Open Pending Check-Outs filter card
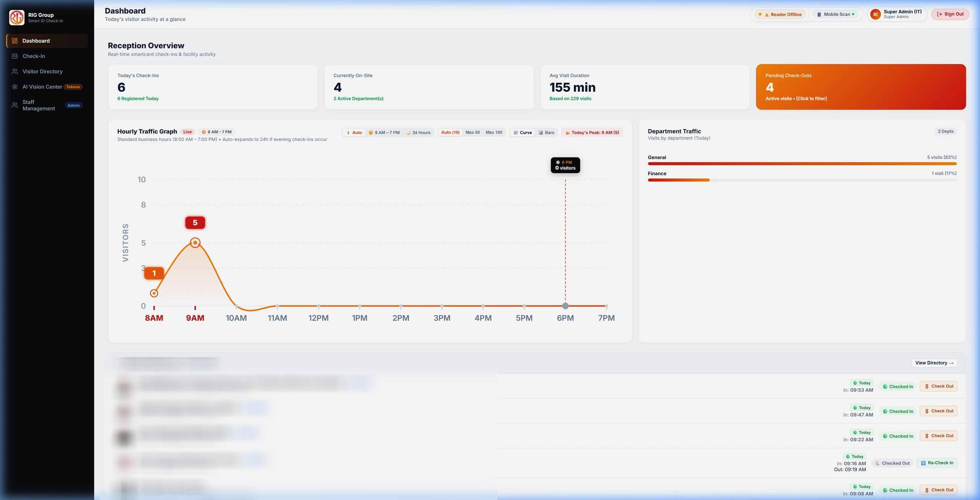 (x=861, y=87)
